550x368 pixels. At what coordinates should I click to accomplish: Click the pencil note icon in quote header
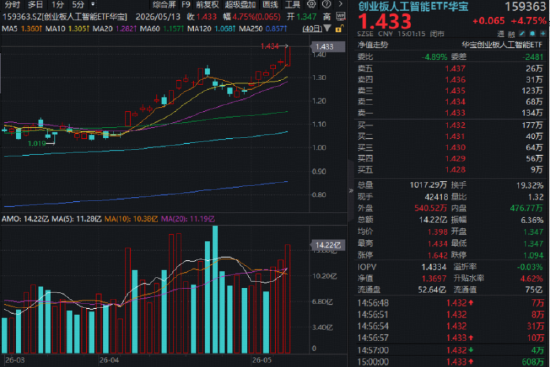coord(522,34)
